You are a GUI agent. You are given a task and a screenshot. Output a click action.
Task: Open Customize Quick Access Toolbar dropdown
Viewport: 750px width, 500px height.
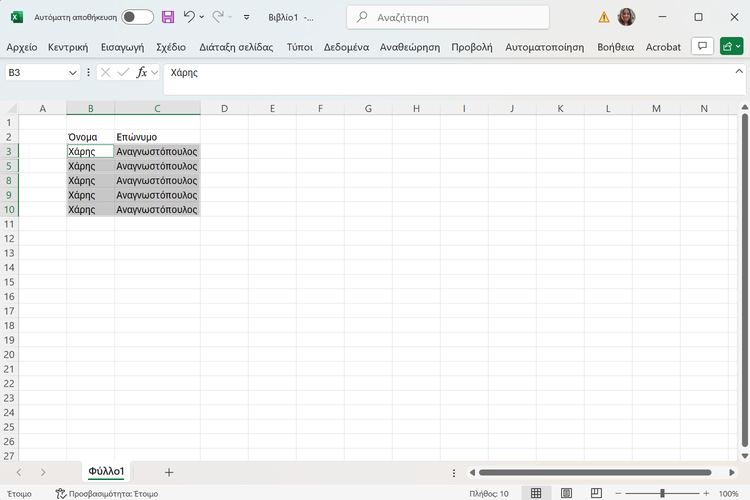click(246, 17)
